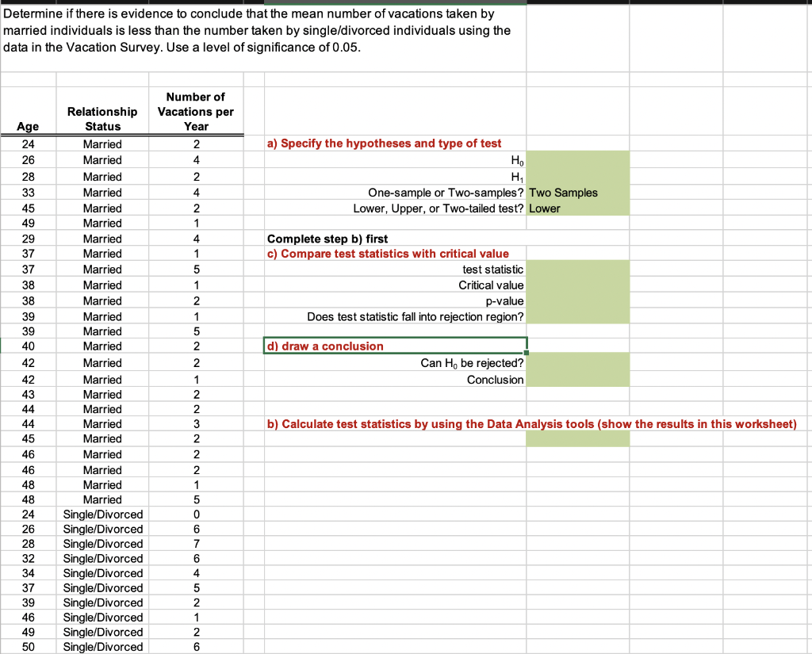Click the Critical value answer cell
This screenshot has height=654, width=812.
[577, 285]
